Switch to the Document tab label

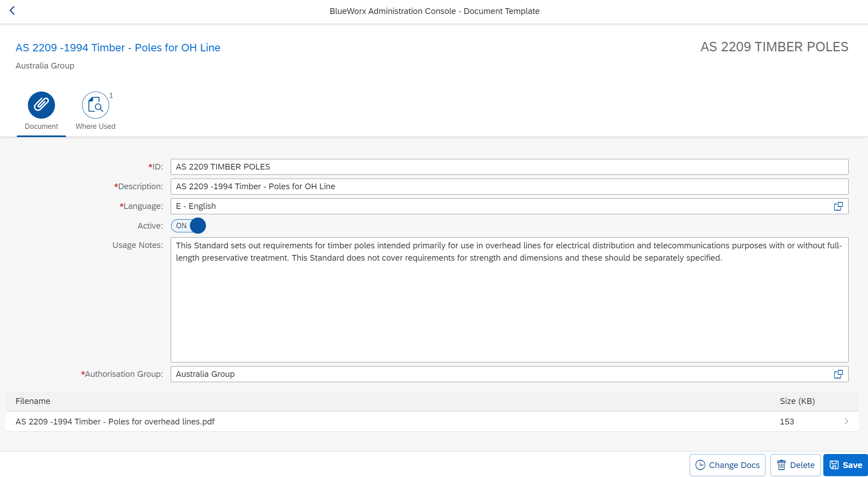(41, 126)
